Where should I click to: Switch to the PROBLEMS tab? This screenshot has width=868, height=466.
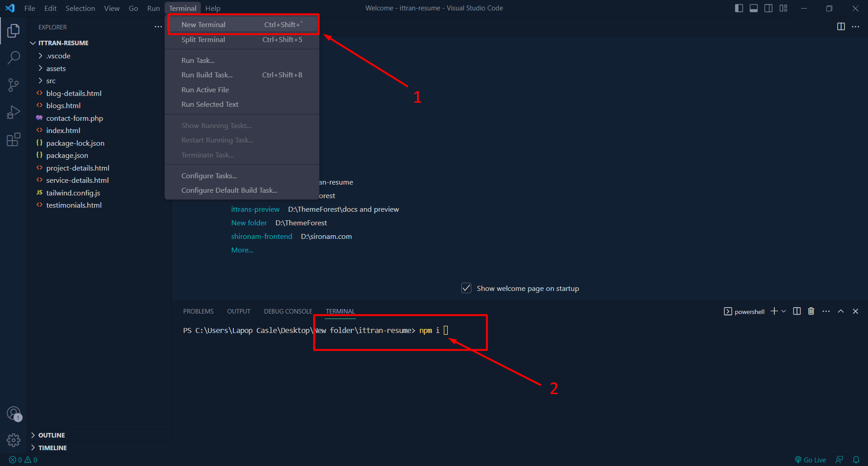[198, 311]
